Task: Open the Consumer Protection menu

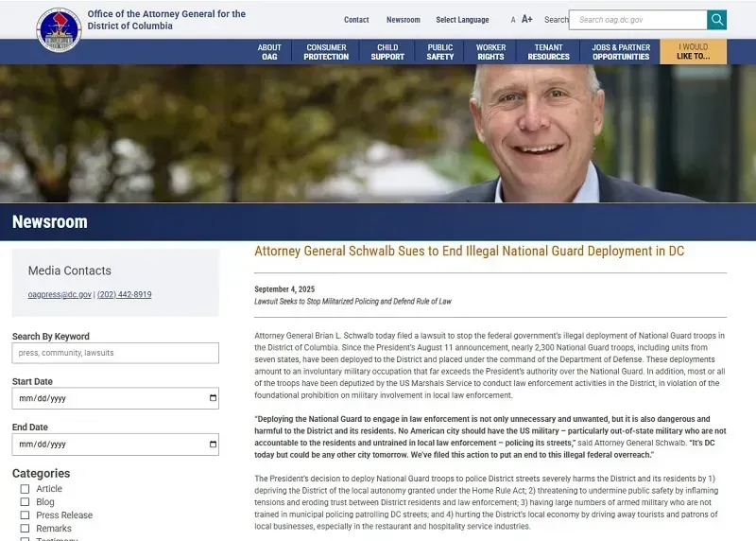Action: pyautogui.click(x=326, y=52)
